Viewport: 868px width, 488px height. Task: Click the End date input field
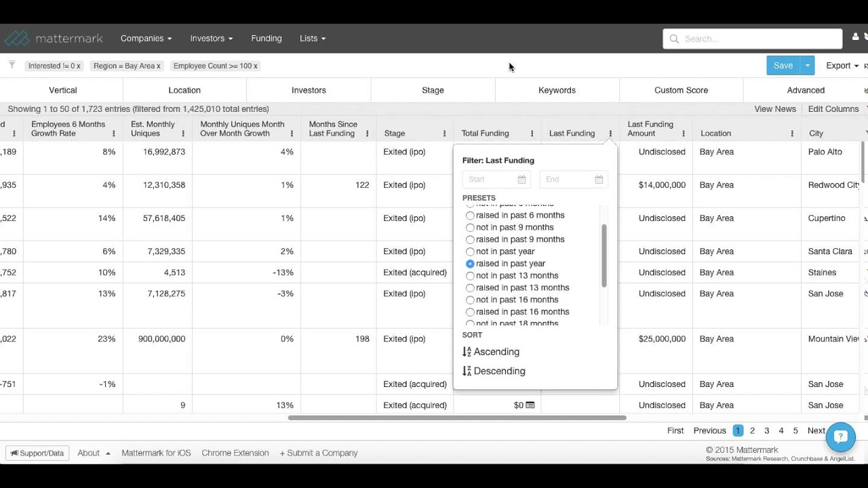(574, 180)
